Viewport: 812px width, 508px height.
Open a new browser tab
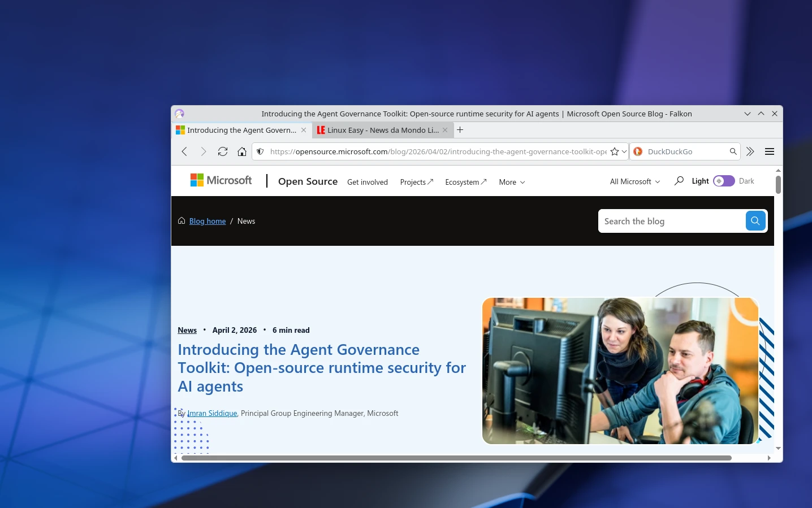(x=460, y=130)
